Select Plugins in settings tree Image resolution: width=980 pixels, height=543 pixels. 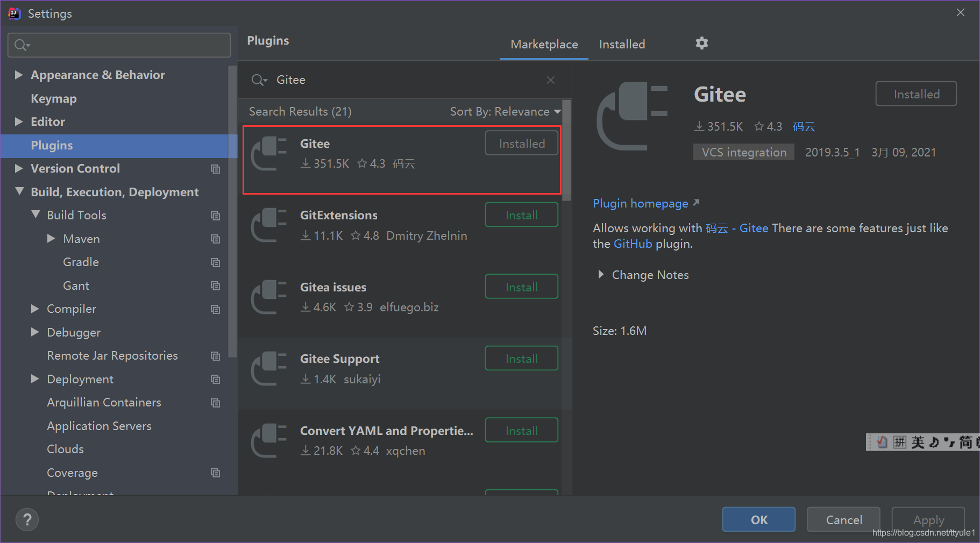click(119, 145)
